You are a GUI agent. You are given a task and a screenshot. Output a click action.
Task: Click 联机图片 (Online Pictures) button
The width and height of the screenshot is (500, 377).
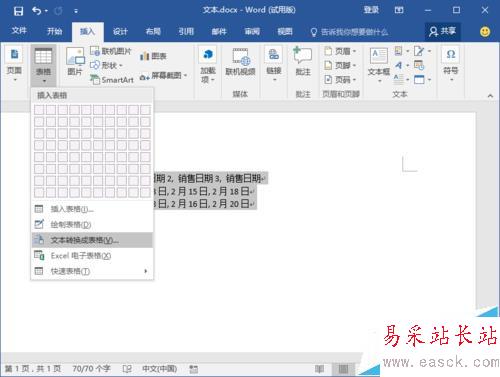click(111, 51)
